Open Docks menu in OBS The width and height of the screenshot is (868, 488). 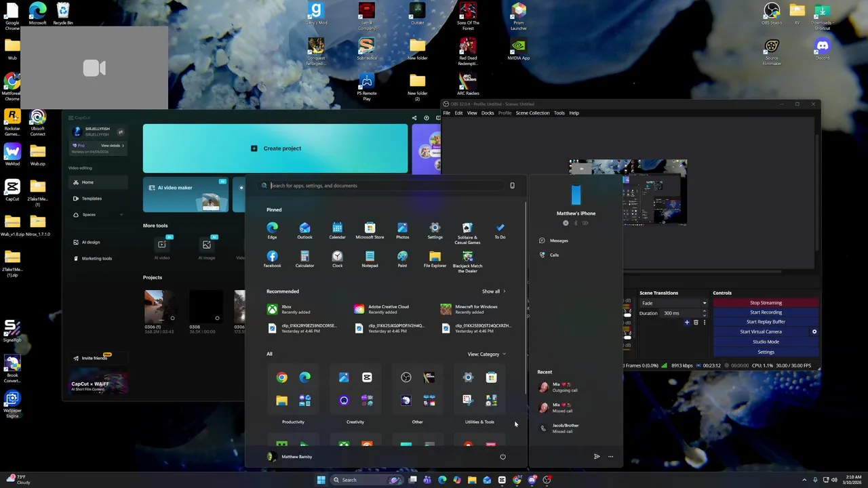(x=488, y=113)
